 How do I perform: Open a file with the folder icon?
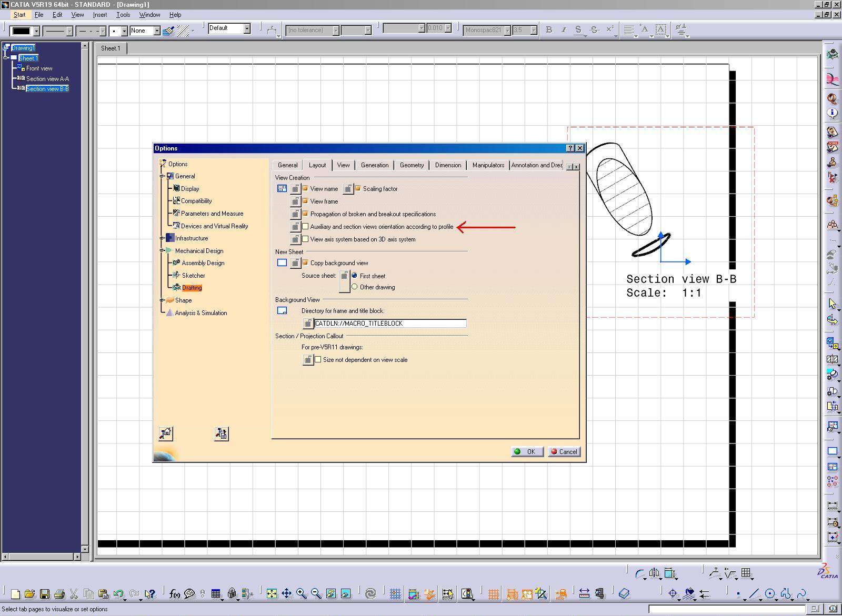click(x=30, y=594)
